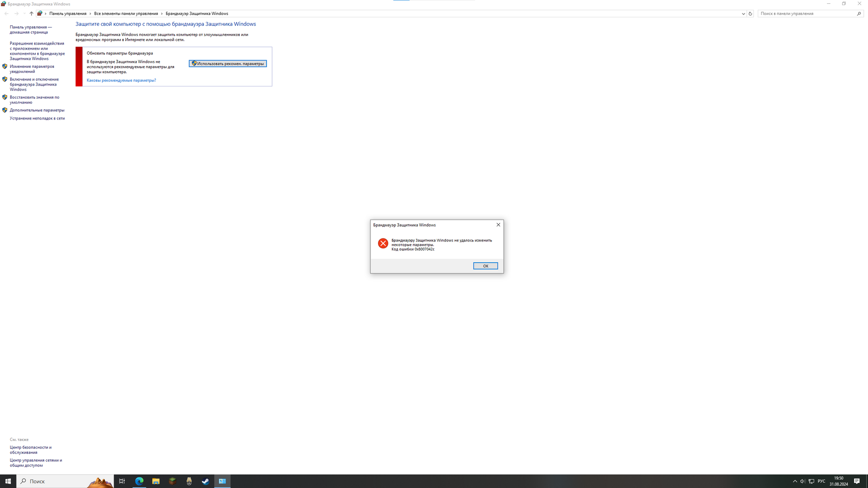Focus the taskbar 'Поиск' search box

65,481
